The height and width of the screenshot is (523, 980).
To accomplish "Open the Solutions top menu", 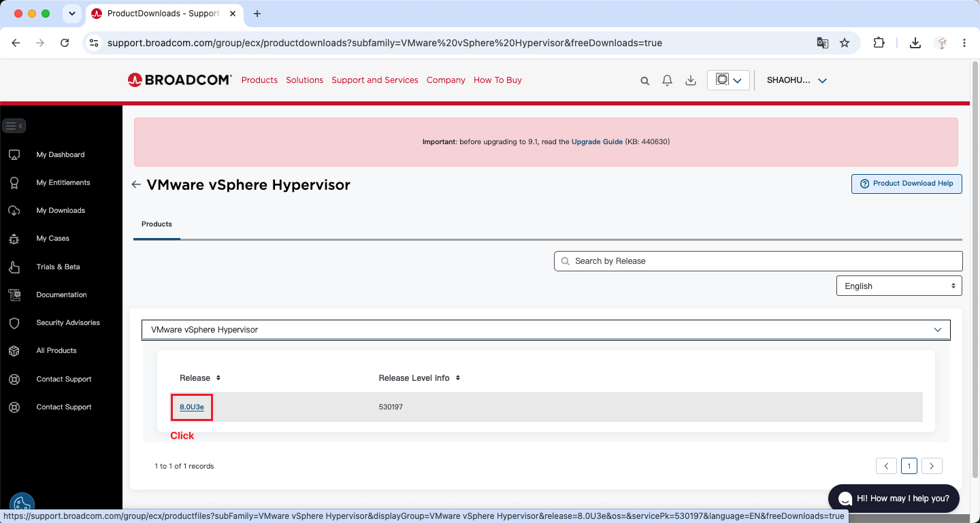I will point(304,80).
